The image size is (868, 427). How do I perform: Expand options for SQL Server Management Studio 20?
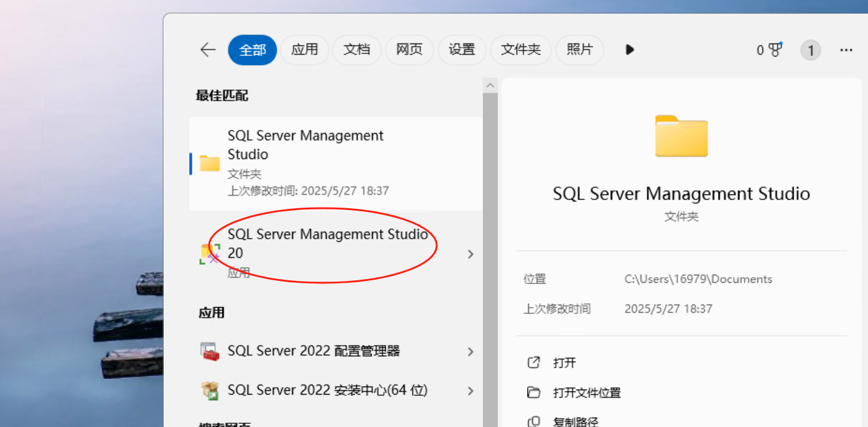pyautogui.click(x=471, y=254)
